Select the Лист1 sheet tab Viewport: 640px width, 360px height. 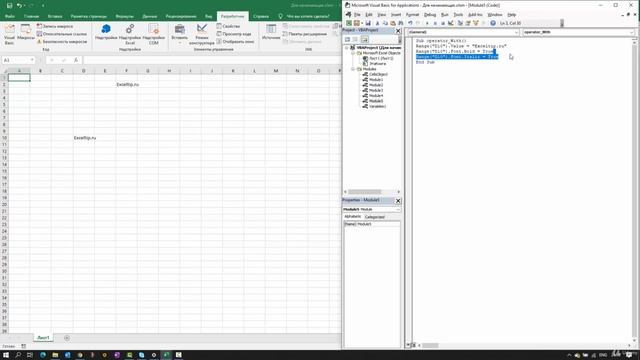43,338
